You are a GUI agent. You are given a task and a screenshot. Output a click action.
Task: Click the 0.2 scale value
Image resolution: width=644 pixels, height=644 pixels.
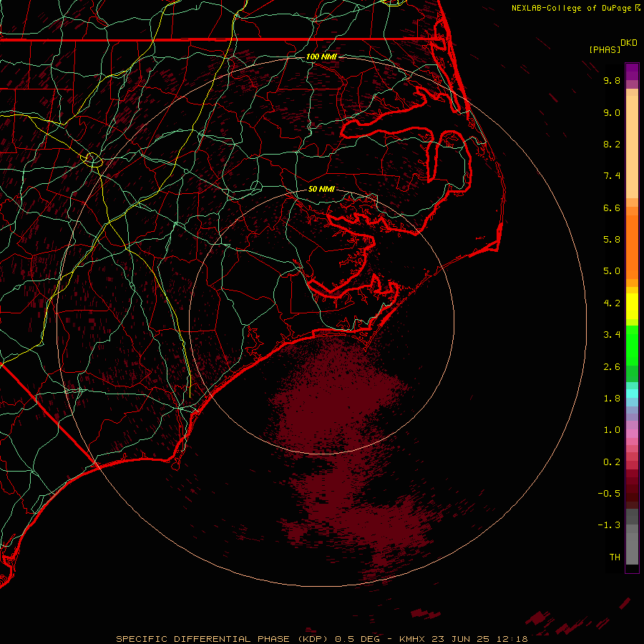612,462
